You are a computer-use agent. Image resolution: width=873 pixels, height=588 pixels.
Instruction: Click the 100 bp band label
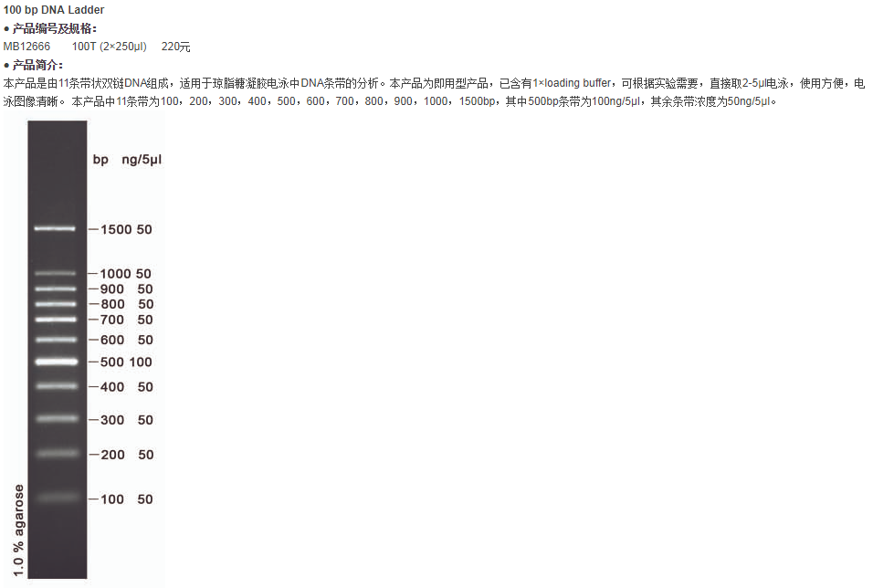point(112,499)
